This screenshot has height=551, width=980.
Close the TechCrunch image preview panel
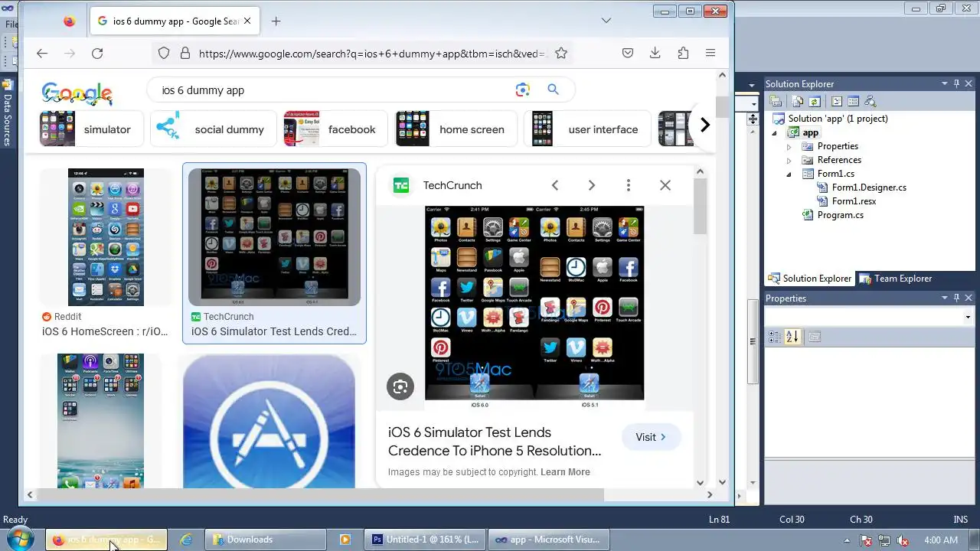[665, 185]
